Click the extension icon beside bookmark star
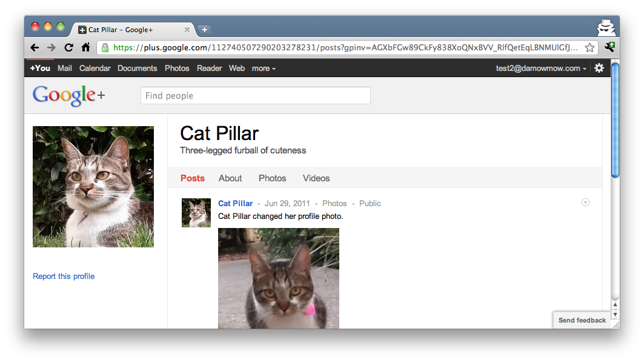Image resolution: width=644 pixels, height=362 pixels. tap(609, 47)
